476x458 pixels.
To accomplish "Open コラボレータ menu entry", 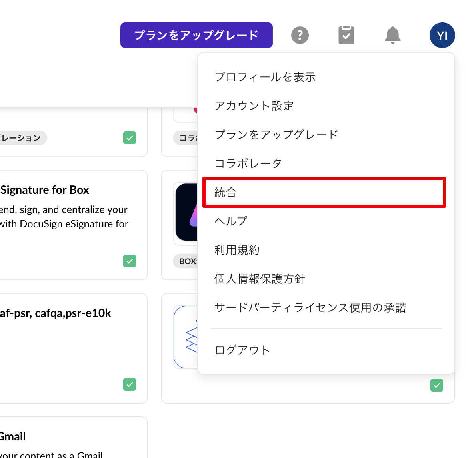I will [x=248, y=163].
